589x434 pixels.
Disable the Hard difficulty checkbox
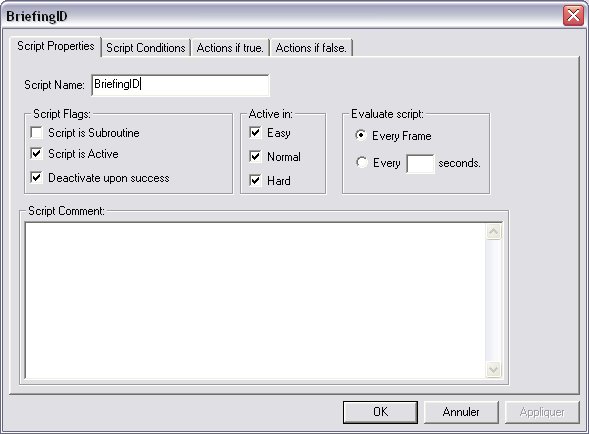point(255,181)
